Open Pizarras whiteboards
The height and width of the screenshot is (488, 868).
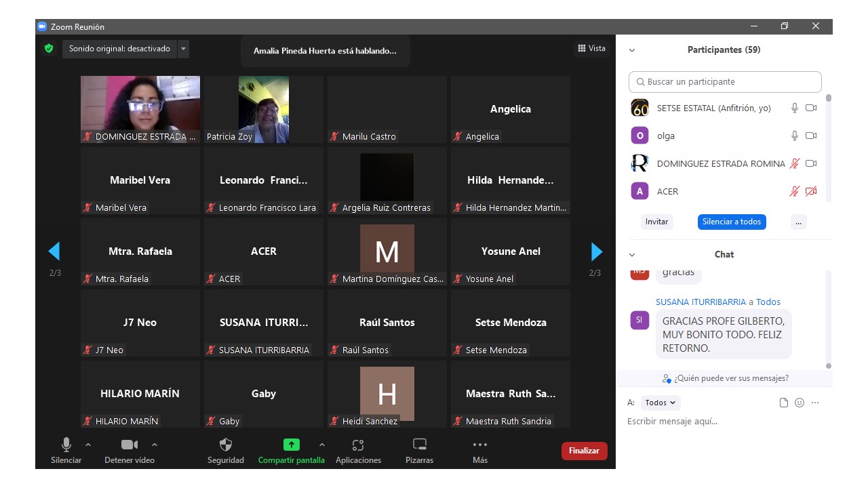pos(420,451)
